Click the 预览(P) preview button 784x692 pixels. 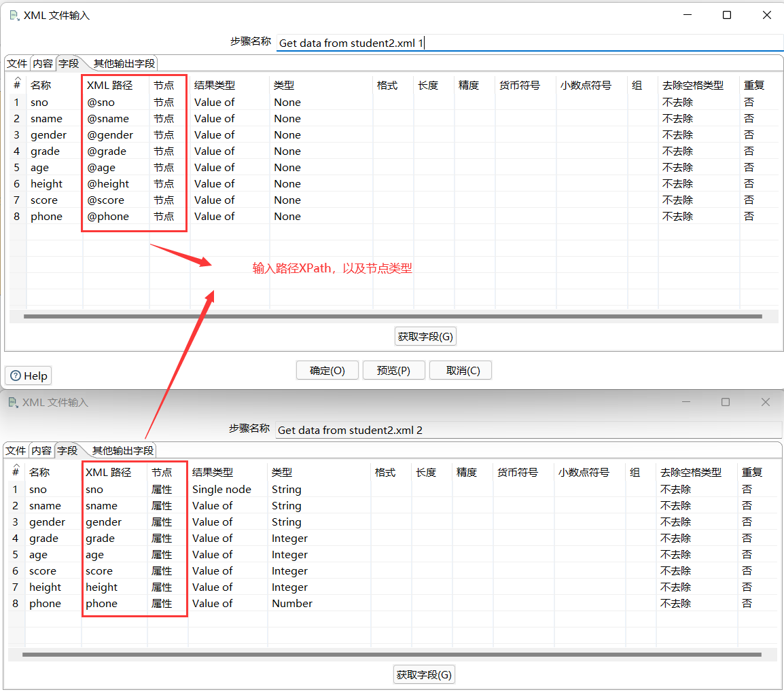click(x=393, y=370)
